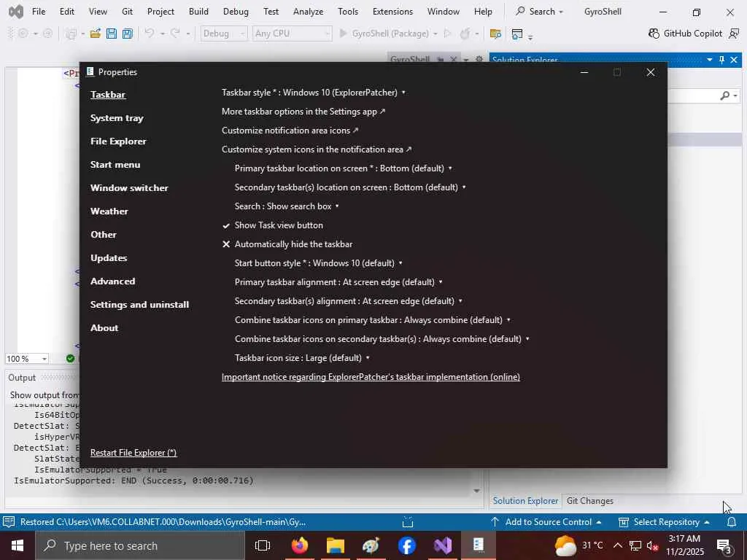Switch to the Solution Explorer bottom tab

pos(525,501)
